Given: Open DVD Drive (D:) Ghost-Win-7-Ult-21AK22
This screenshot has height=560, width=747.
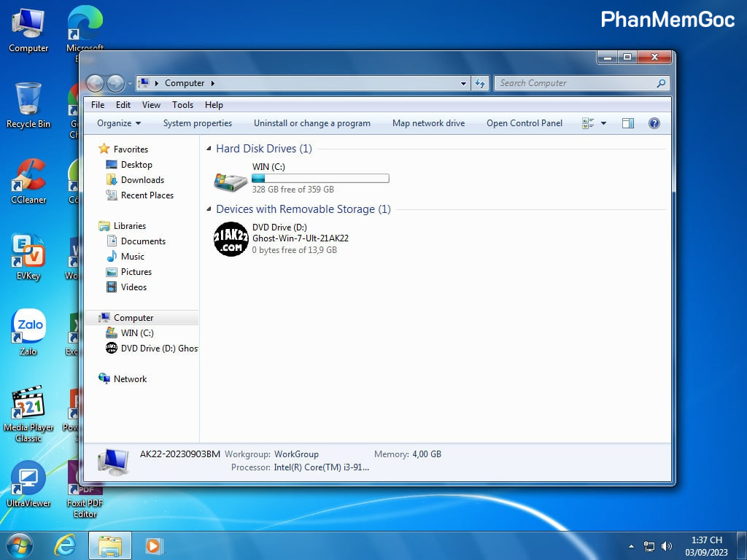Looking at the screenshot, I should 231,238.
